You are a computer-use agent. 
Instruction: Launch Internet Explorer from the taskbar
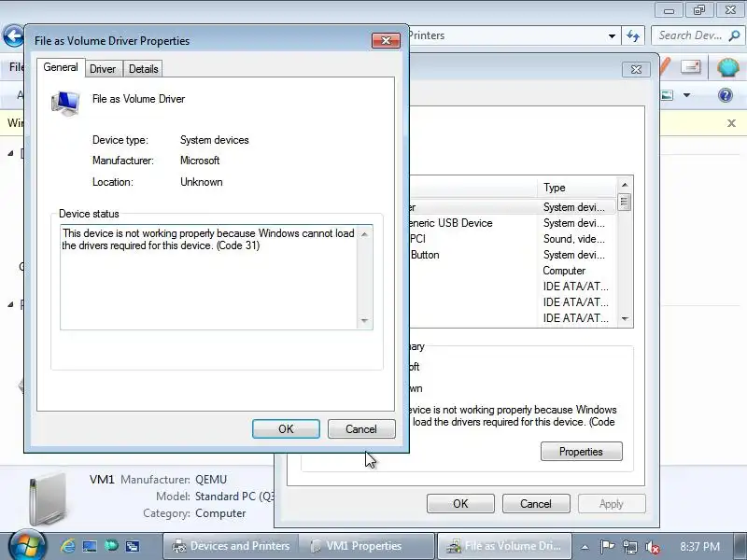pyautogui.click(x=67, y=546)
